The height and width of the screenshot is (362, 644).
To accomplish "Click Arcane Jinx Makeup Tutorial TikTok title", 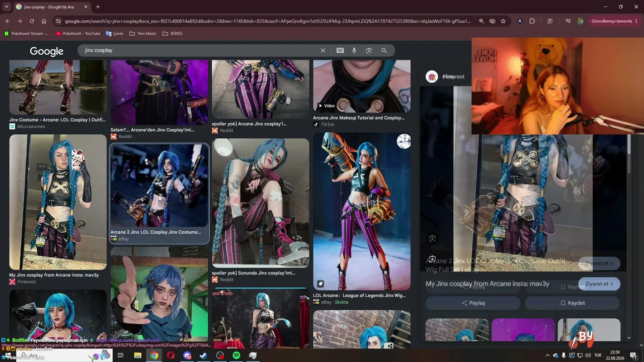I will point(359,118).
